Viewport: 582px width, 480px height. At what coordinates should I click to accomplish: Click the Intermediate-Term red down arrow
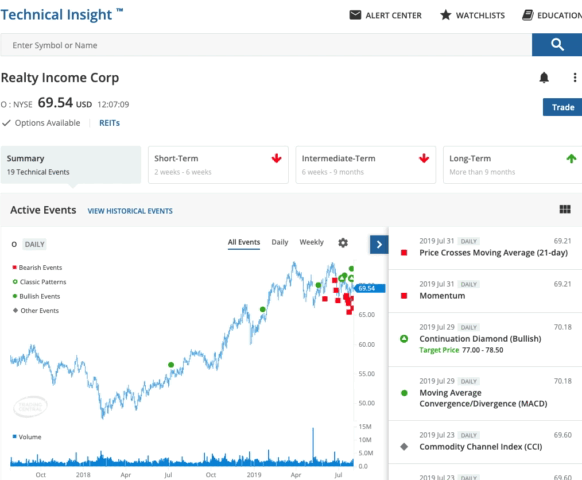[424, 159]
